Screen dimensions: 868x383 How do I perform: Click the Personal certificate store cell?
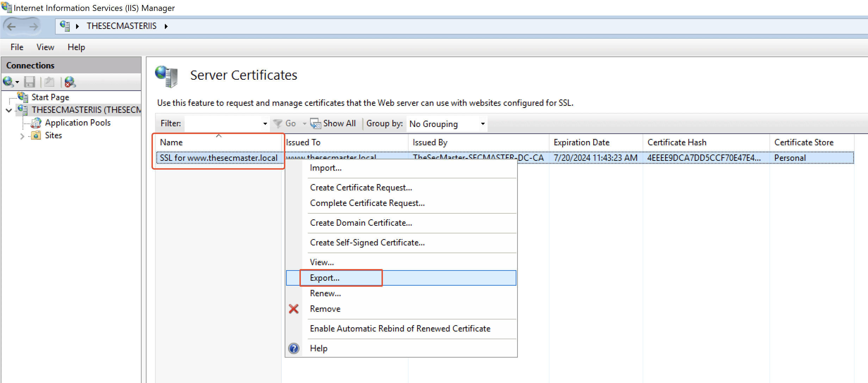pyautogui.click(x=790, y=158)
